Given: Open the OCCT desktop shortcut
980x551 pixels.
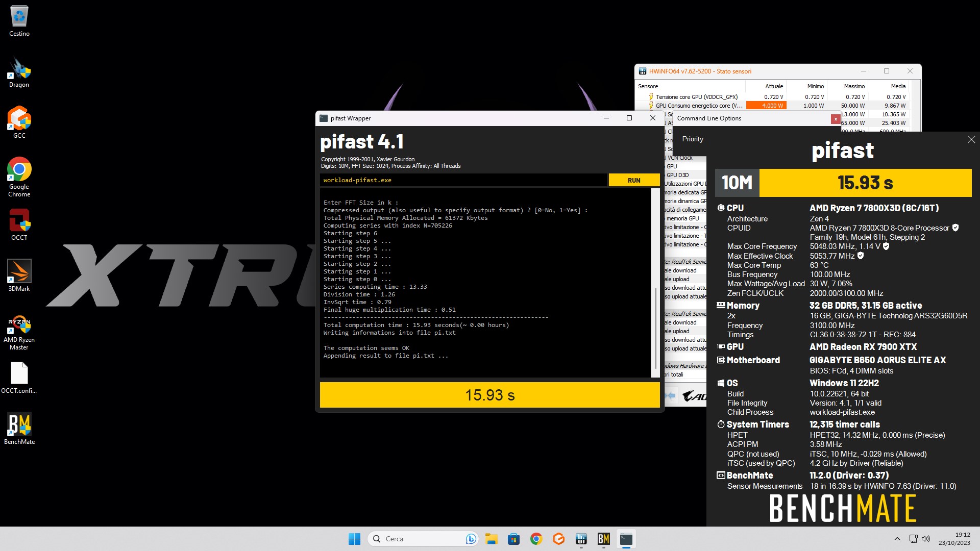Looking at the screenshot, I should [19, 224].
